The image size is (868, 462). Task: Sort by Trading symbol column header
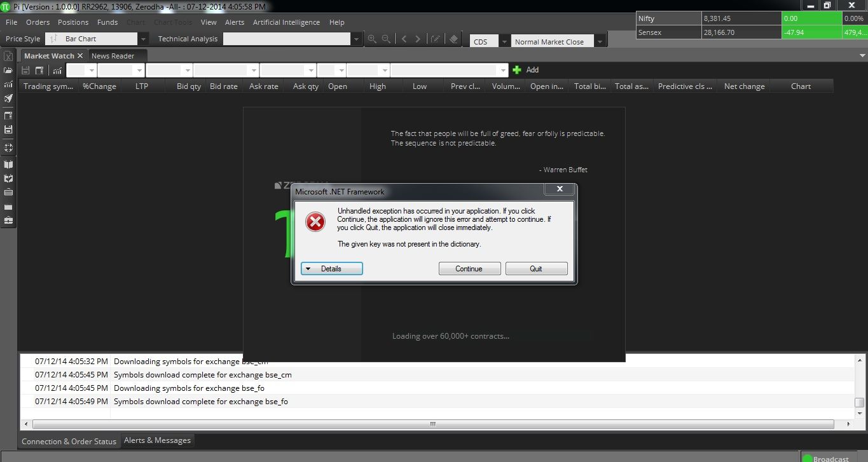click(x=48, y=86)
